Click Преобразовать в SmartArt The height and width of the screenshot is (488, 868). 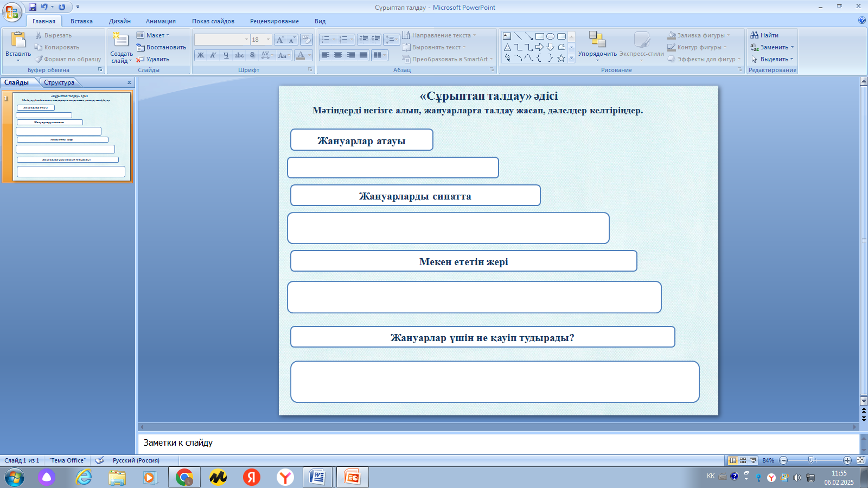(x=448, y=59)
